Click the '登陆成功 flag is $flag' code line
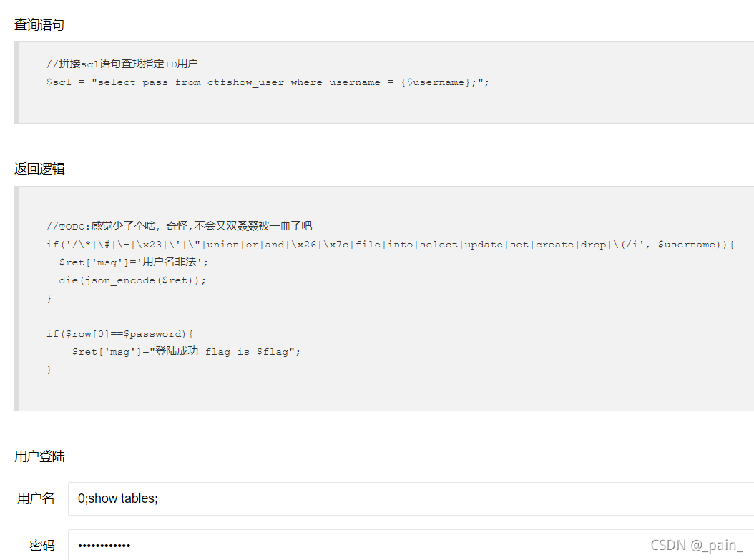The image size is (754, 560). click(x=186, y=351)
